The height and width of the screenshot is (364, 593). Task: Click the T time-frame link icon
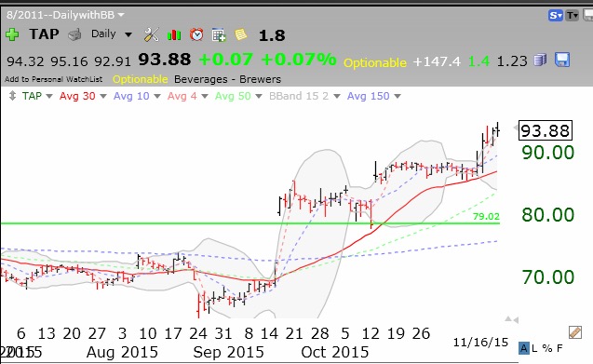573,16
